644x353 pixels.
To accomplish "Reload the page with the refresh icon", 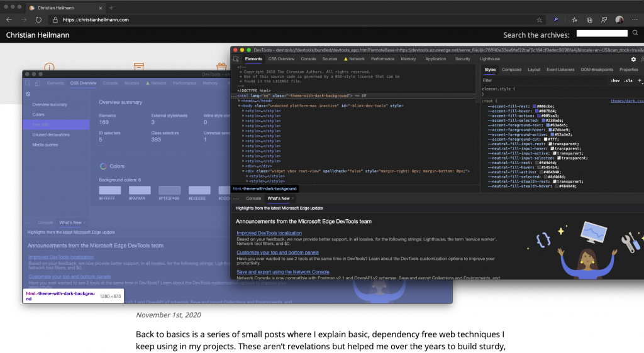I will coord(38,19).
